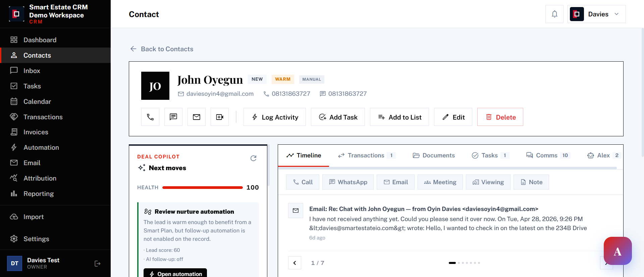Open Import in the sidebar

tap(55, 217)
